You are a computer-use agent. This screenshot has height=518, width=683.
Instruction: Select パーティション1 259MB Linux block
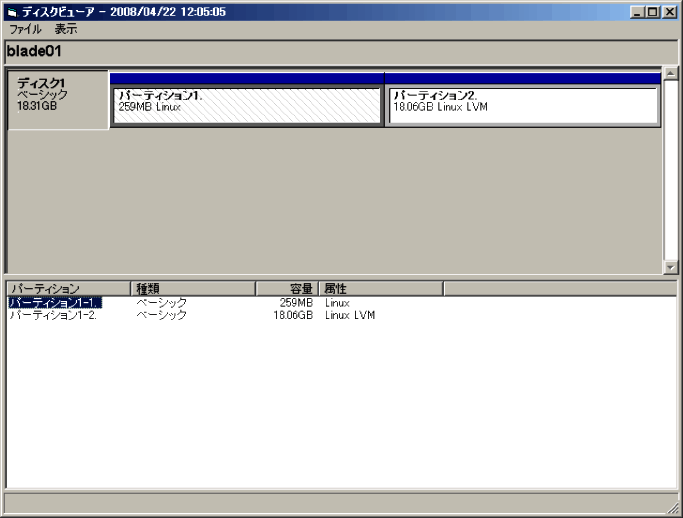point(247,105)
